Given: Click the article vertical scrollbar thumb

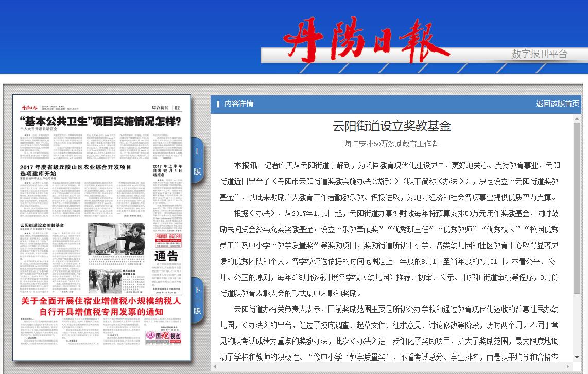Looking at the screenshot, I should 577,206.
